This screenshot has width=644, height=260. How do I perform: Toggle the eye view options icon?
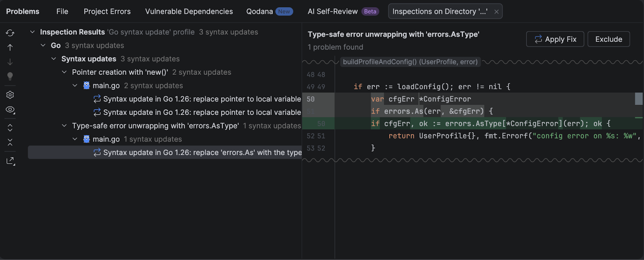pyautogui.click(x=10, y=110)
